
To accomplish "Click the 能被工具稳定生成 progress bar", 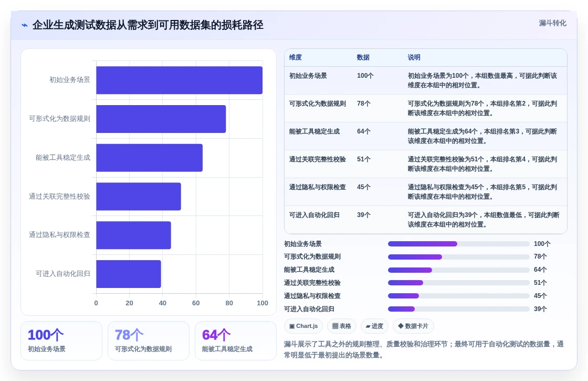I will point(458,270).
